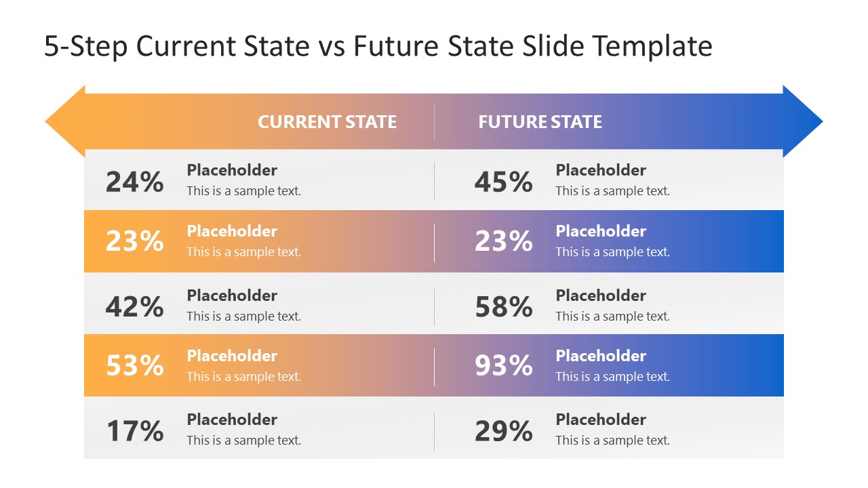Click Placeholder heading next to 93%
This screenshot has width=868, height=488.
click(601, 356)
